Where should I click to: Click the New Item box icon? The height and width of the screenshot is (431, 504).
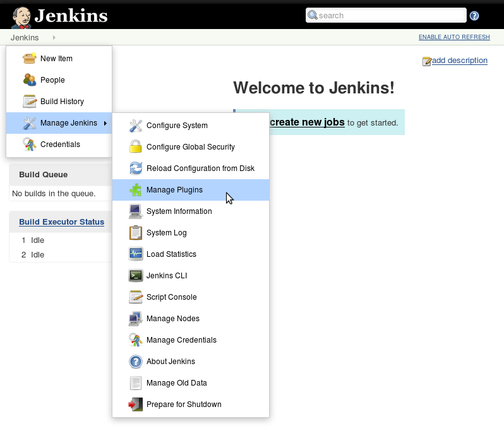point(29,59)
